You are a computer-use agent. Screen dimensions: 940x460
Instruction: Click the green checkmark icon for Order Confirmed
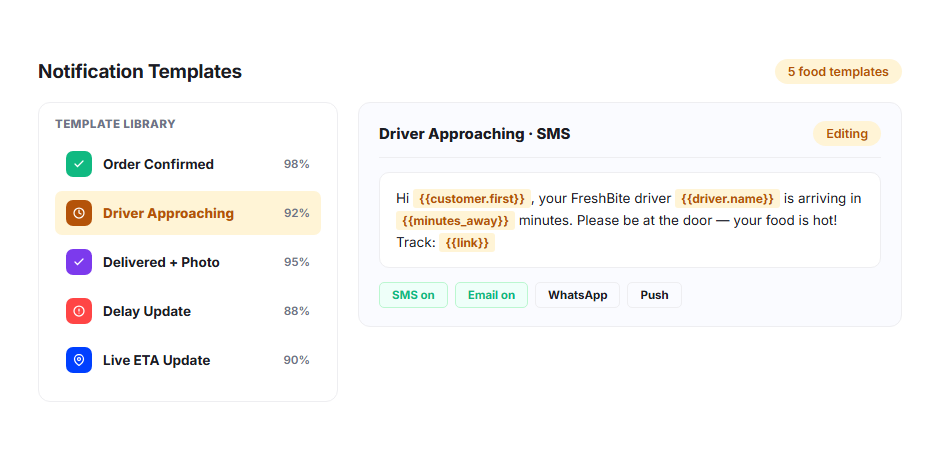(x=79, y=164)
